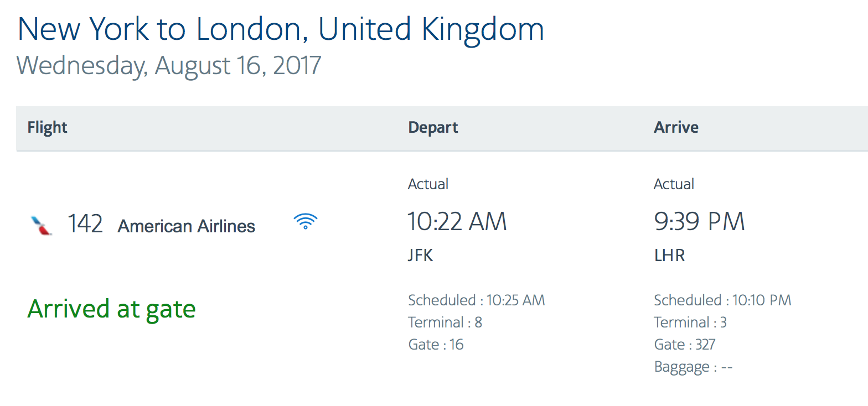The height and width of the screenshot is (406, 868).
Task: Click the LHR airport code
Action: click(x=669, y=256)
